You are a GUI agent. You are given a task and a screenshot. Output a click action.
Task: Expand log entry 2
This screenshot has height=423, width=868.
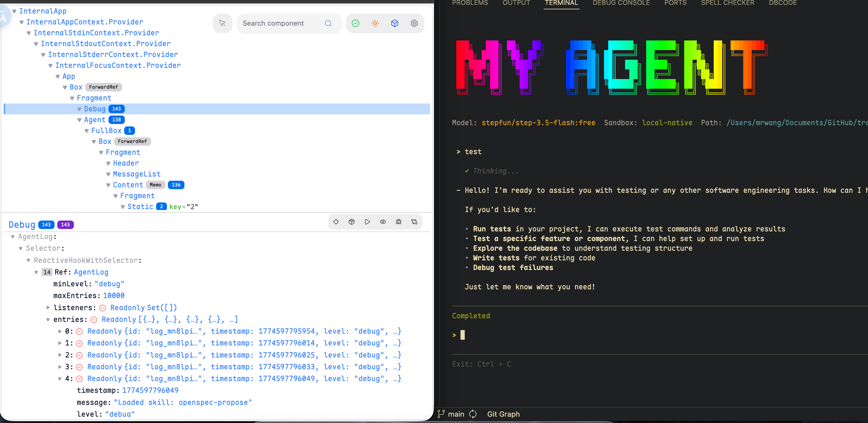click(x=60, y=355)
